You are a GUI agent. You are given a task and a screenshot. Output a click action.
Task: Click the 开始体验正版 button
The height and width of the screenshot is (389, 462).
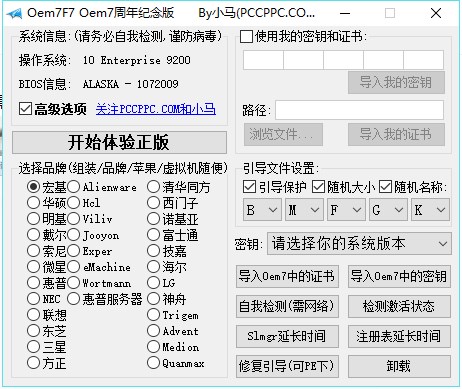point(119,142)
